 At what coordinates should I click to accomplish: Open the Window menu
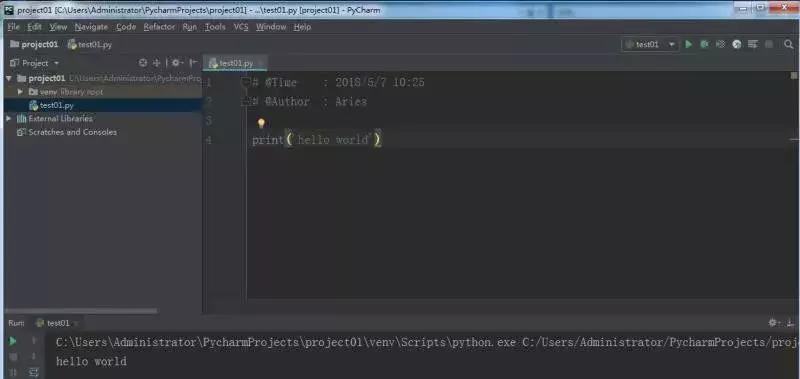[x=271, y=27]
